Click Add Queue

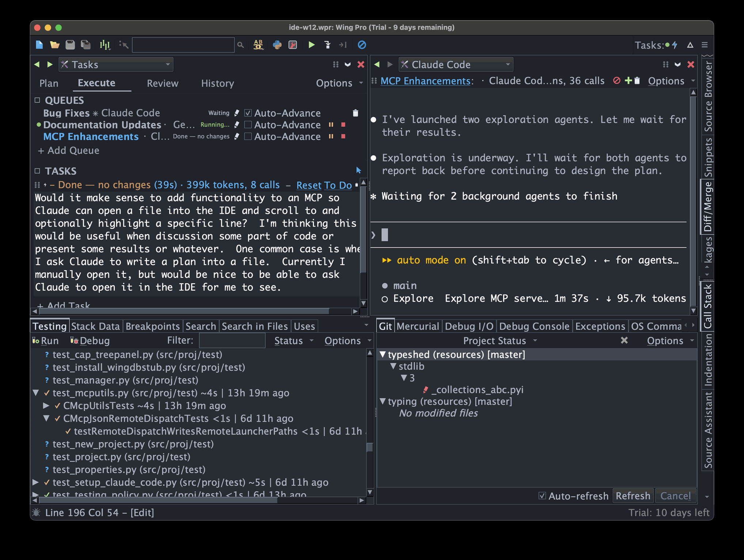[x=69, y=151]
